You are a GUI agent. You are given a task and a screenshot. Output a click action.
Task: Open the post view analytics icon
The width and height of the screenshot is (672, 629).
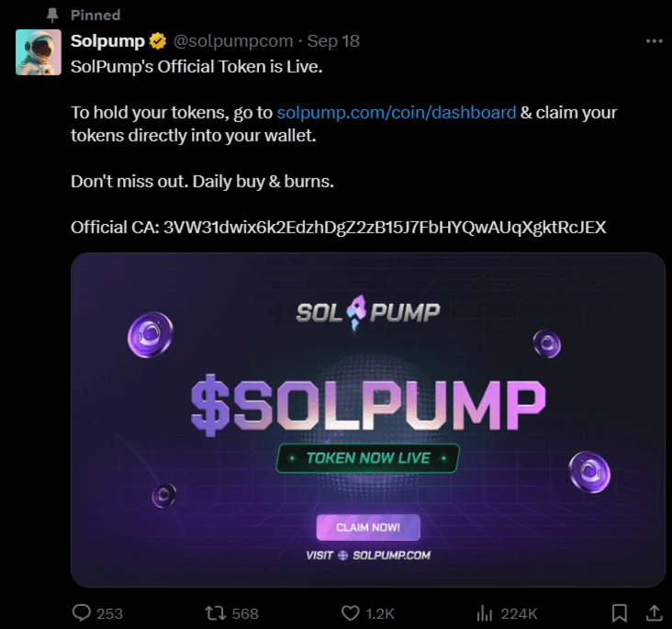click(x=485, y=612)
